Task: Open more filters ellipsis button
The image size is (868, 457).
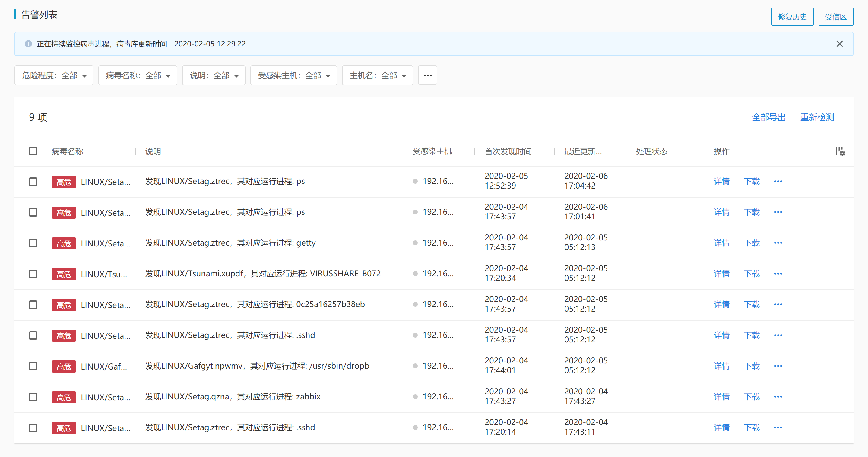Action: (427, 75)
